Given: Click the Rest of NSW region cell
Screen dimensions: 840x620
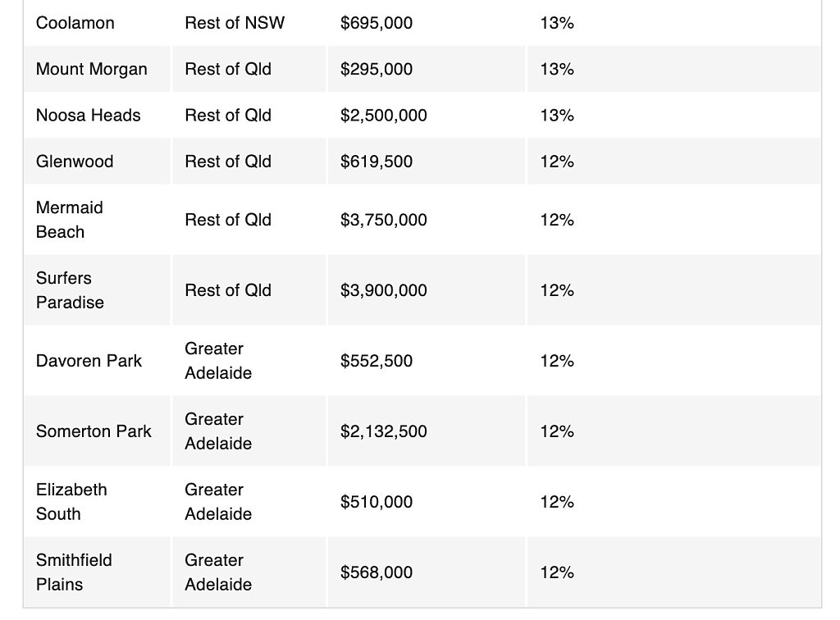Looking at the screenshot, I should coord(249,23).
